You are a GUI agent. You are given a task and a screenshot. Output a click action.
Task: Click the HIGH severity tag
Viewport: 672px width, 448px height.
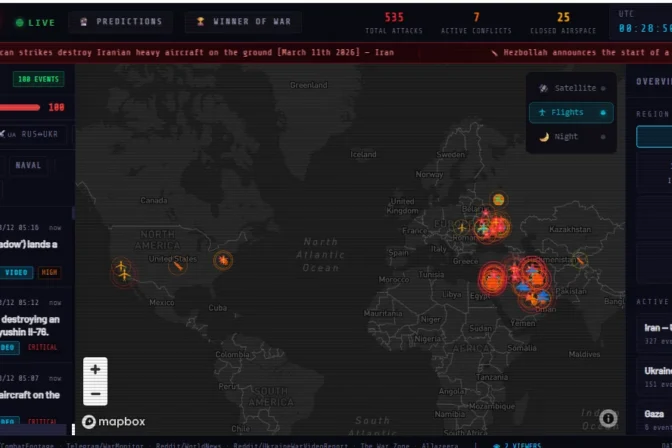[49, 272]
